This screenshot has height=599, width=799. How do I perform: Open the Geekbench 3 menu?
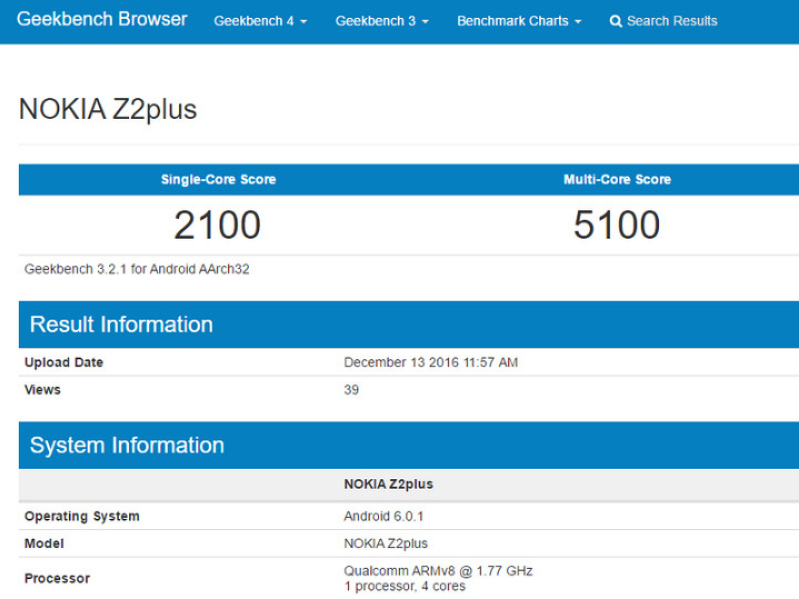tap(382, 21)
